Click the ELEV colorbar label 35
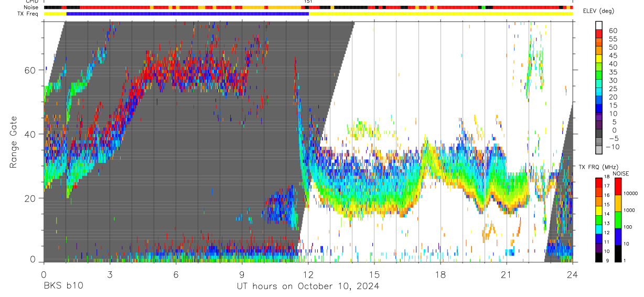The image size is (644, 297). tap(613, 72)
